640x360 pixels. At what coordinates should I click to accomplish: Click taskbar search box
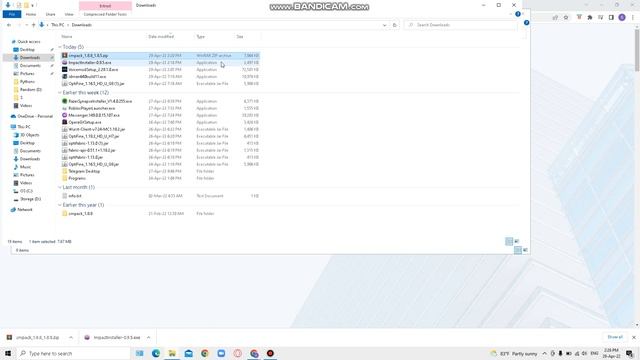coord(73,353)
